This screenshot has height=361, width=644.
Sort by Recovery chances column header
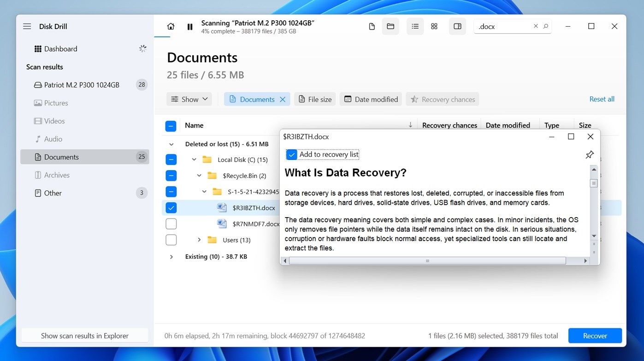click(449, 125)
